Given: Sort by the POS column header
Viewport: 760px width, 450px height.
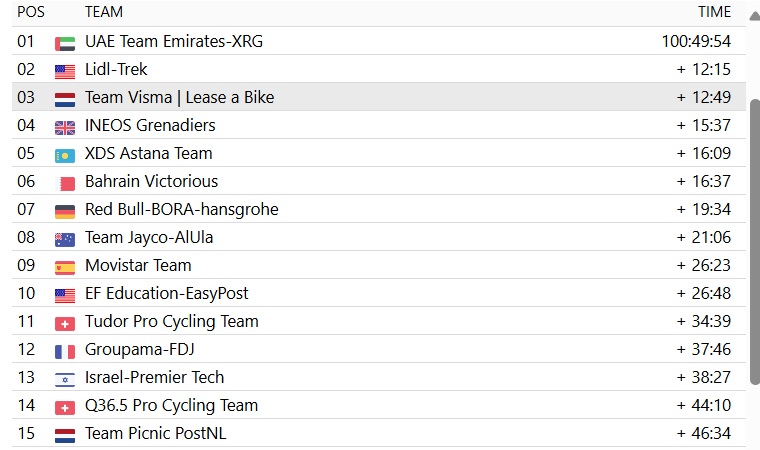Looking at the screenshot, I should click(31, 12).
